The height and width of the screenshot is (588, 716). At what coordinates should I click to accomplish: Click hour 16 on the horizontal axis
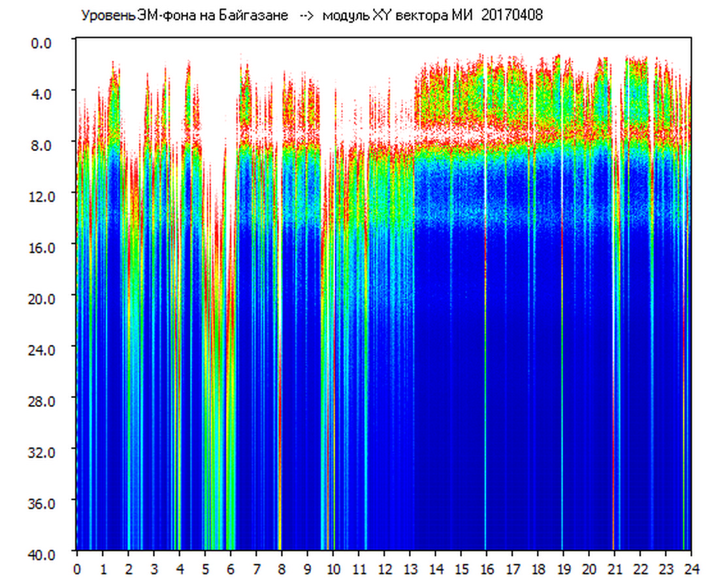(x=486, y=568)
